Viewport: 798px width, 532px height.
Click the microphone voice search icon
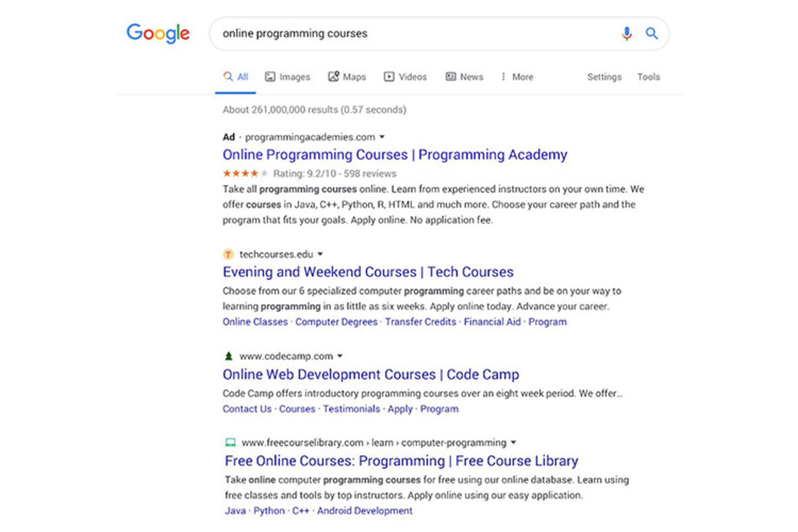[627, 33]
